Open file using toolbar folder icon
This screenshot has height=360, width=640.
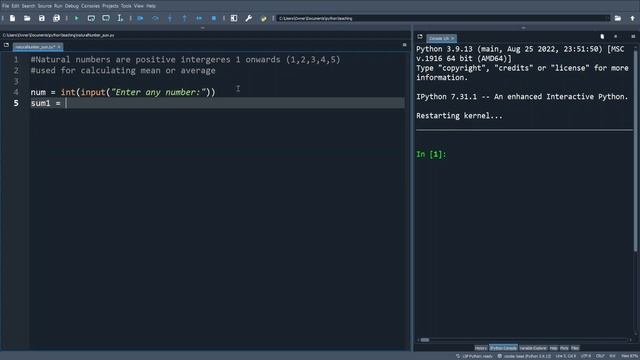27,18
